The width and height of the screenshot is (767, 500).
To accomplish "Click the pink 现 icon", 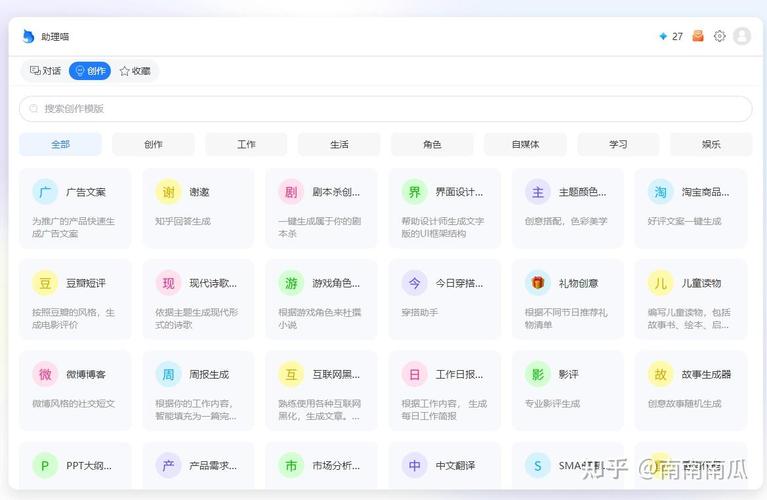I will click(168, 283).
